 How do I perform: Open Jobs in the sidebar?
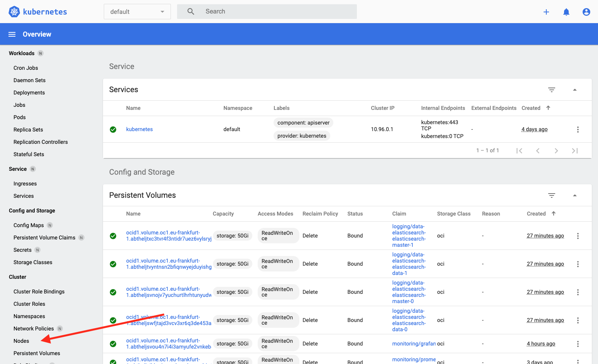coord(19,105)
